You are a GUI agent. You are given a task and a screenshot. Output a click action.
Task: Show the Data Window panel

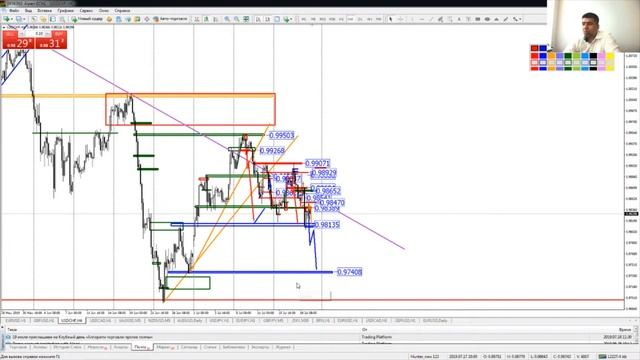(x=43, y=19)
